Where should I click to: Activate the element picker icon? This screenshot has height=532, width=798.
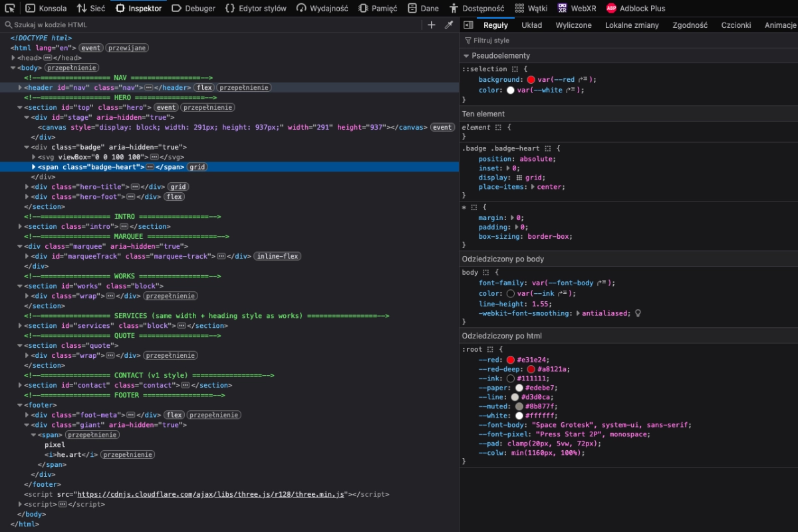click(9, 8)
